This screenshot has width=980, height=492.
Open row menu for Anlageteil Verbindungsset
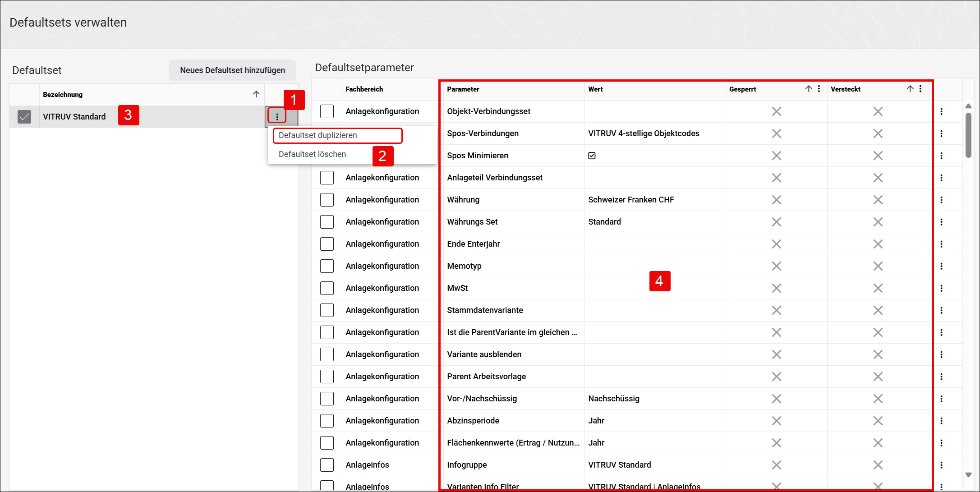(941, 178)
